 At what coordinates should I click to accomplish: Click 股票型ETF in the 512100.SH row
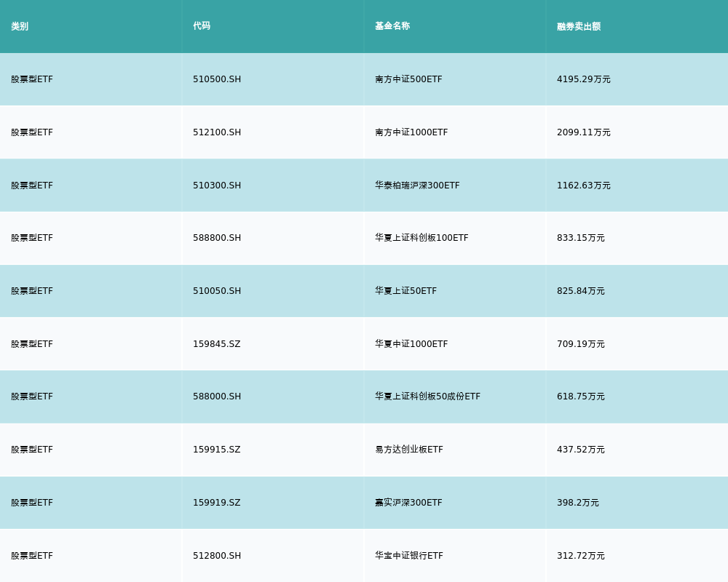click(32, 132)
